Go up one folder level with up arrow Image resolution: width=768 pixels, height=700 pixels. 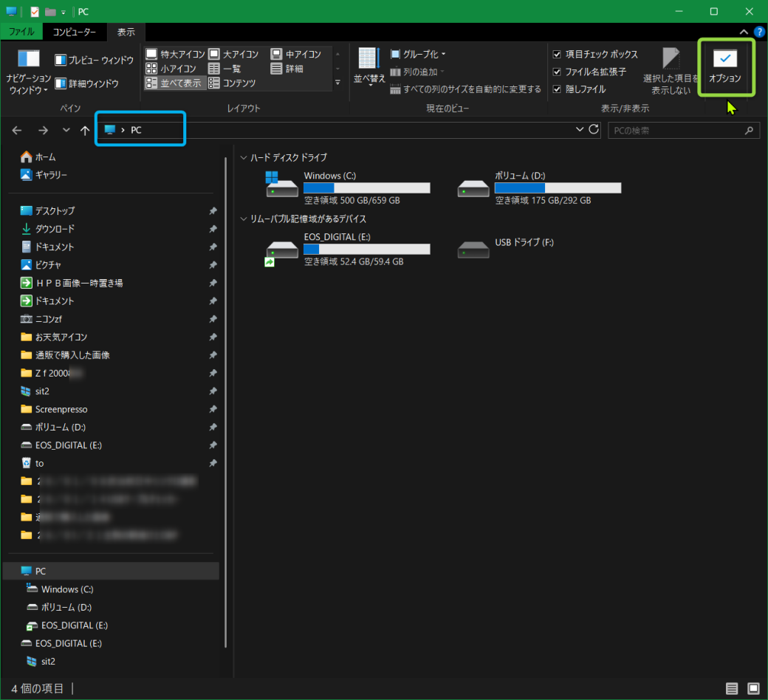(x=85, y=131)
